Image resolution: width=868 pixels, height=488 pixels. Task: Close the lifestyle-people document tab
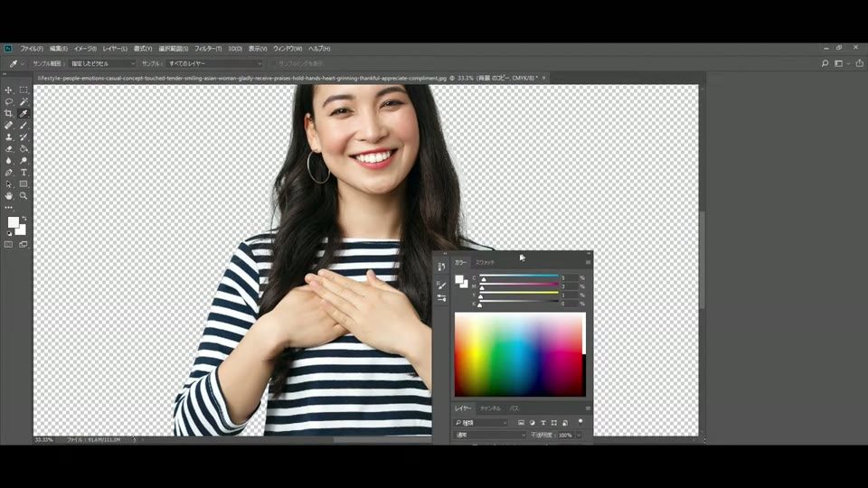tap(543, 78)
